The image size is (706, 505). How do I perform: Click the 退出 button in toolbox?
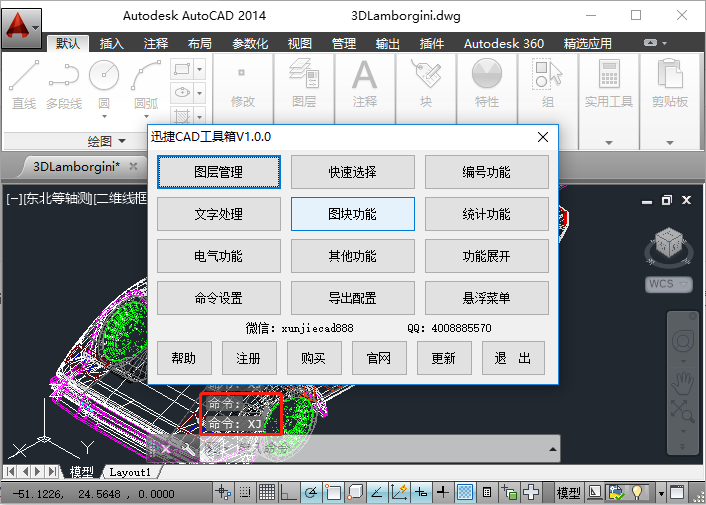513,358
